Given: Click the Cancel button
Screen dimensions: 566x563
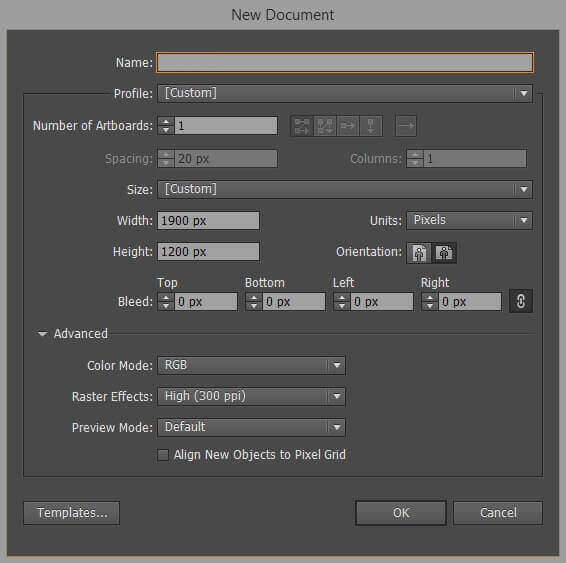Looking at the screenshot, I should 498,513.
